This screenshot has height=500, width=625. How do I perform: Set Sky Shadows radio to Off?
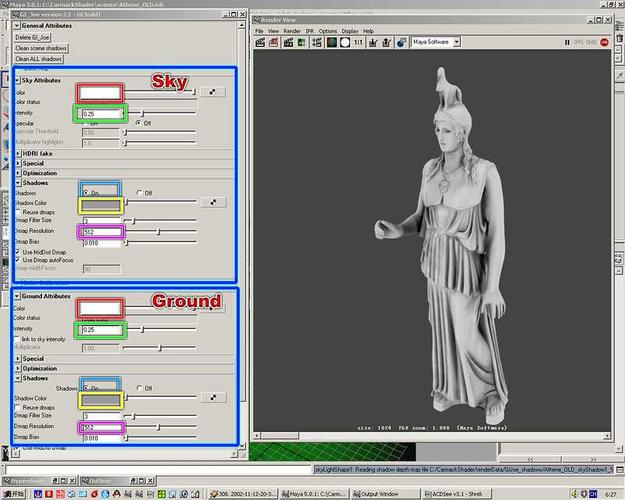[x=138, y=192]
